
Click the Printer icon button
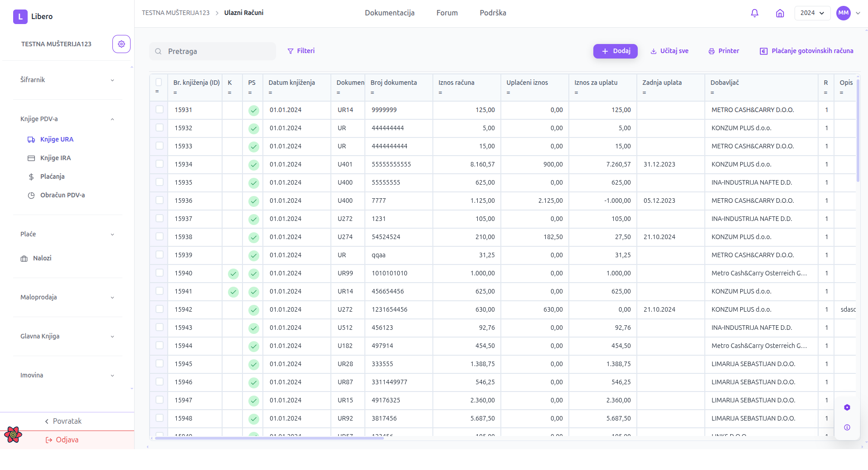tap(711, 51)
